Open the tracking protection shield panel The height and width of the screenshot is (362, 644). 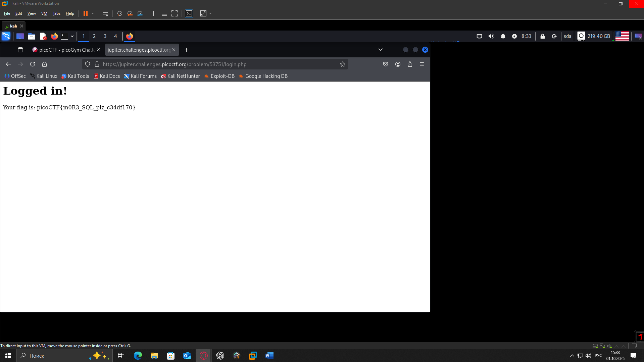[x=87, y=64]
